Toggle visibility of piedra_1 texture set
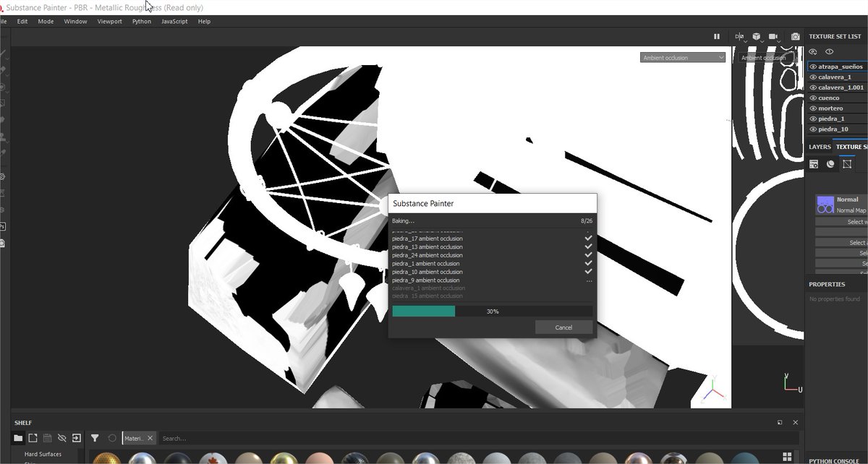 (x=813, y=119)
